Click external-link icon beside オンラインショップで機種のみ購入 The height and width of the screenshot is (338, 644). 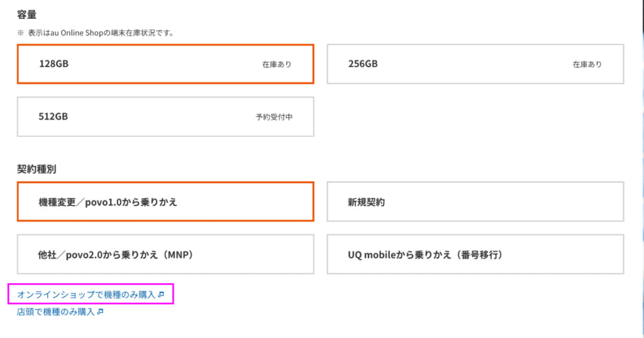(161, 295)
